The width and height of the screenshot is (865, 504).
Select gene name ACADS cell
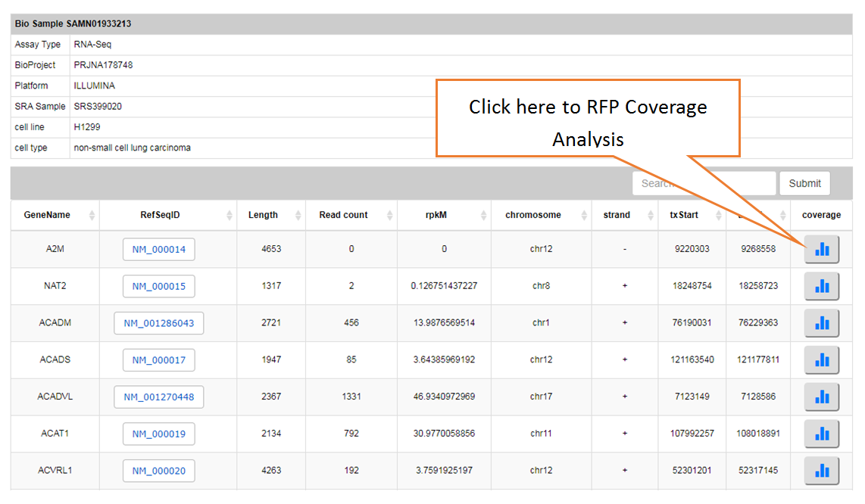click(55, 360)
